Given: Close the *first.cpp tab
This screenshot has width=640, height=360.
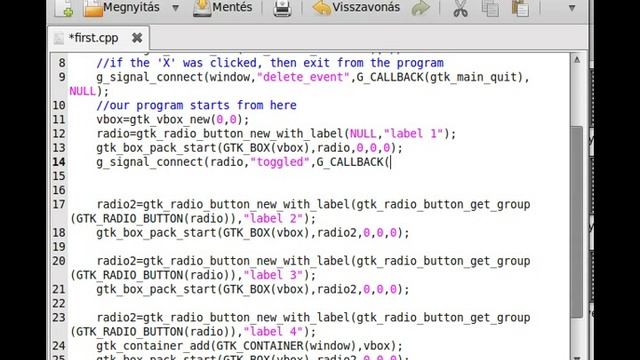Looking at the screenshot, I should coord(137,38).
